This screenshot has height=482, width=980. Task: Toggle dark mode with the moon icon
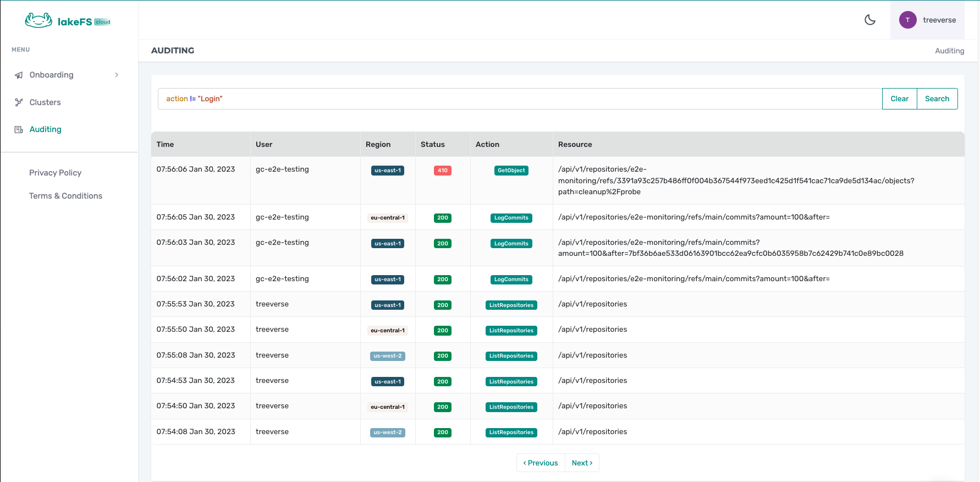tap(870, 20)
